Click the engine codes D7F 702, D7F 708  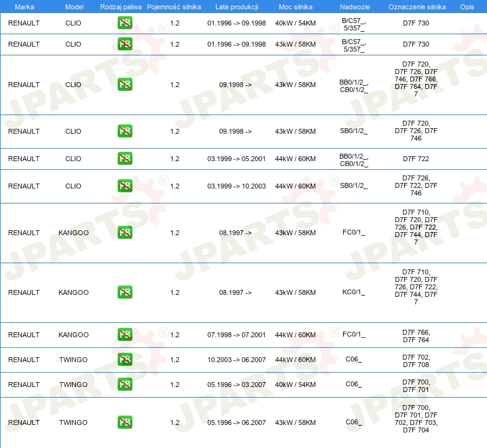click(416, 361)
